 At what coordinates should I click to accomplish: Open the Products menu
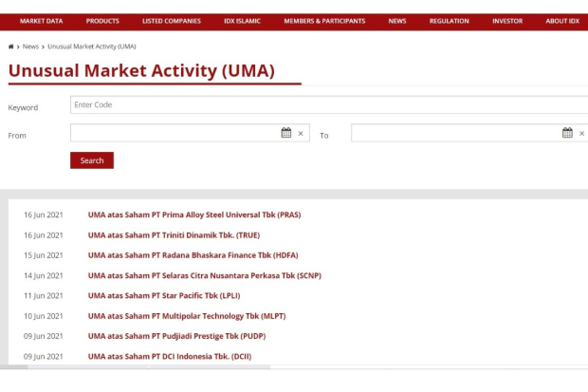coord(102,22)
